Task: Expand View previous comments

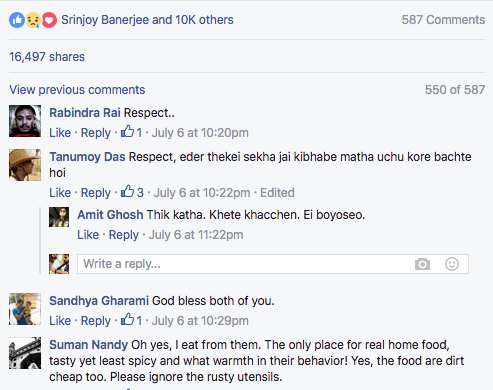Action: [x=77, y=90]
